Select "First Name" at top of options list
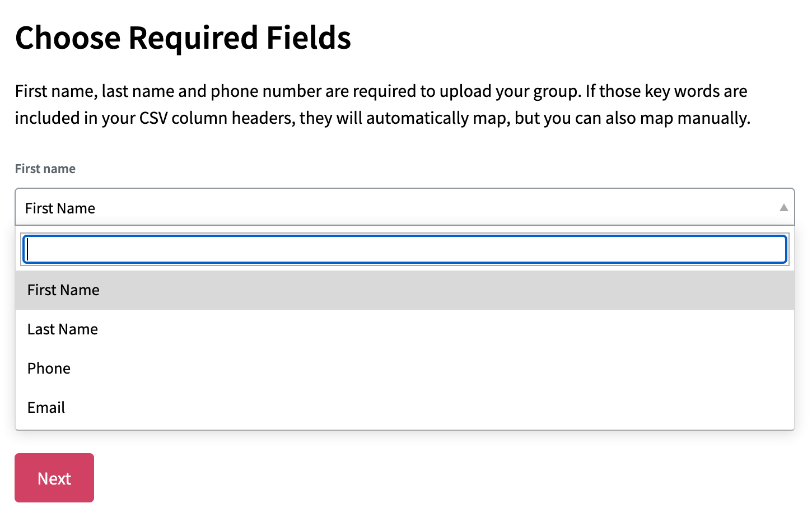812x517 pixels. [63, 290]
